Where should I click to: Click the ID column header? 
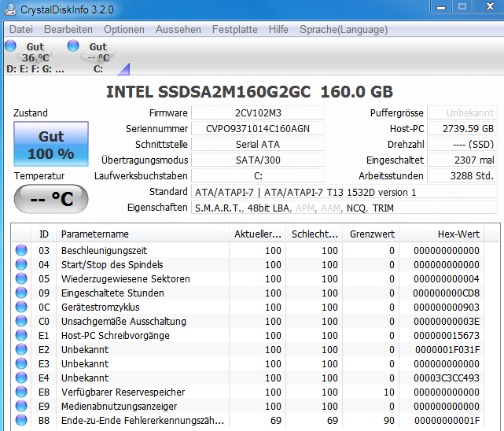44,234
